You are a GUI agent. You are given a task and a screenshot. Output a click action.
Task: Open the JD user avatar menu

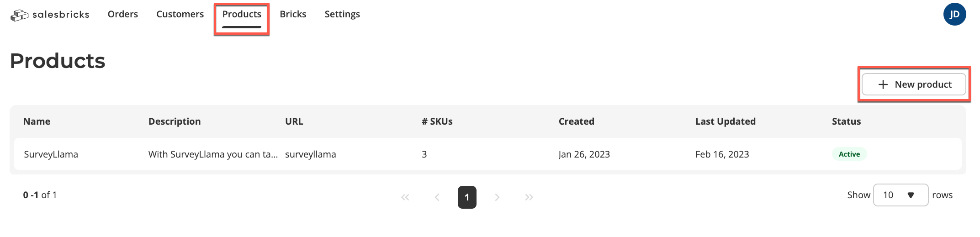(954, 14)
